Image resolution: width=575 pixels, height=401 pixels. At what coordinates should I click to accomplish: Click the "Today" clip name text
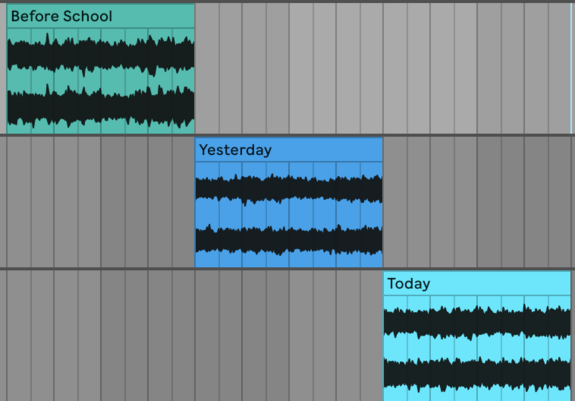point(409,284)
